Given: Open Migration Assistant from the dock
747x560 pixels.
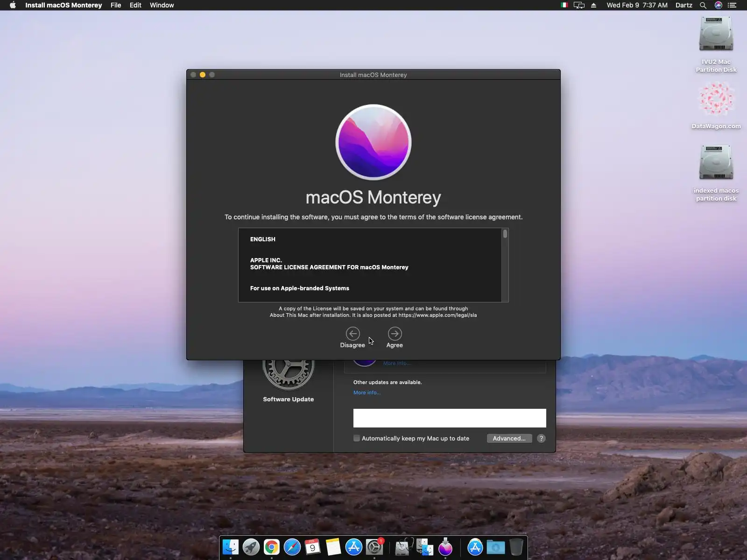Looking at the screenshot, I should click(x=425, y=547).
